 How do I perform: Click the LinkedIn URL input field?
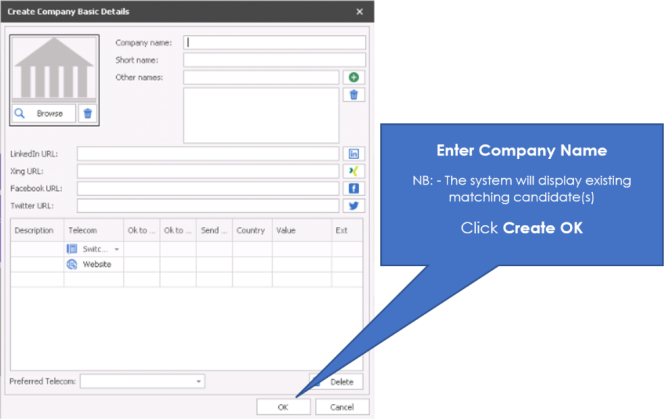pos(208,154)
